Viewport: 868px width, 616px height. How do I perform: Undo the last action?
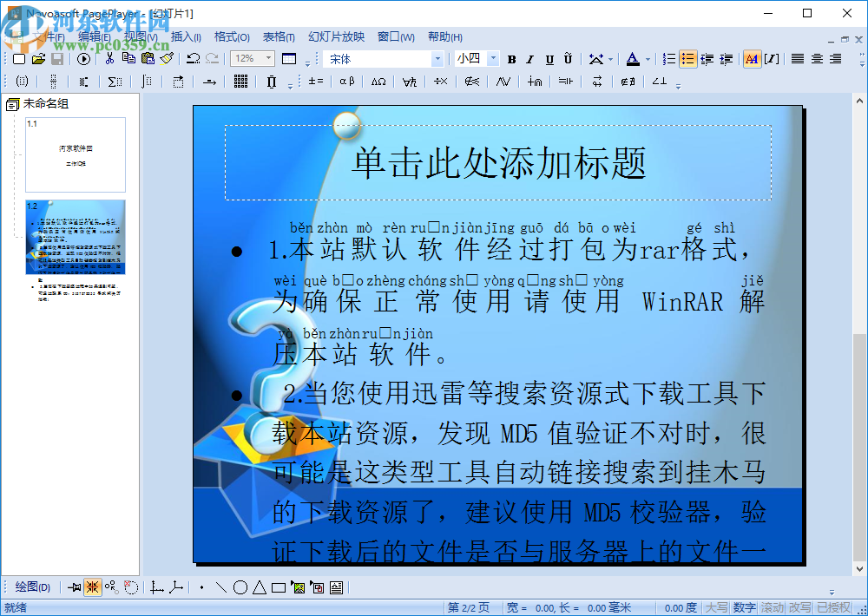(x=191, y=59)
